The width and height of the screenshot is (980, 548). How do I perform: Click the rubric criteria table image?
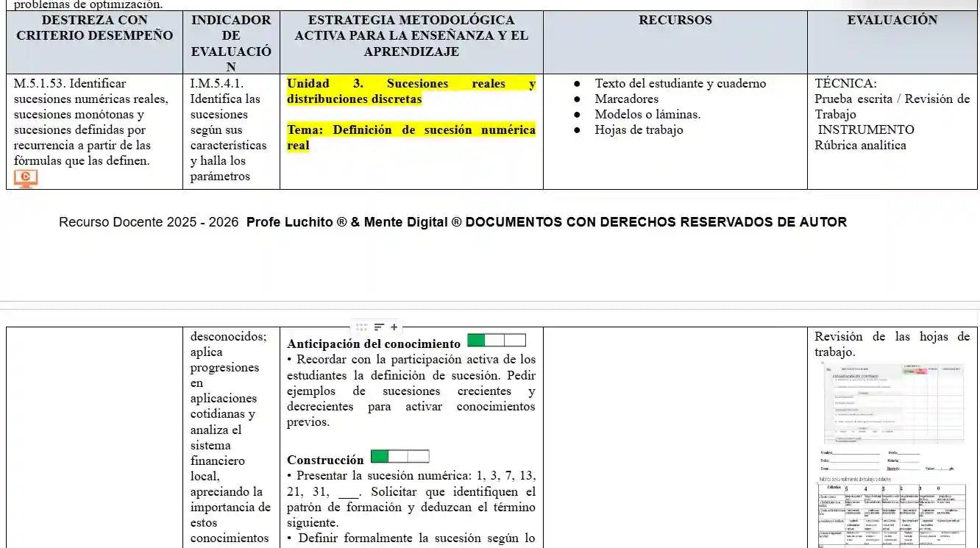click(892, 515)
